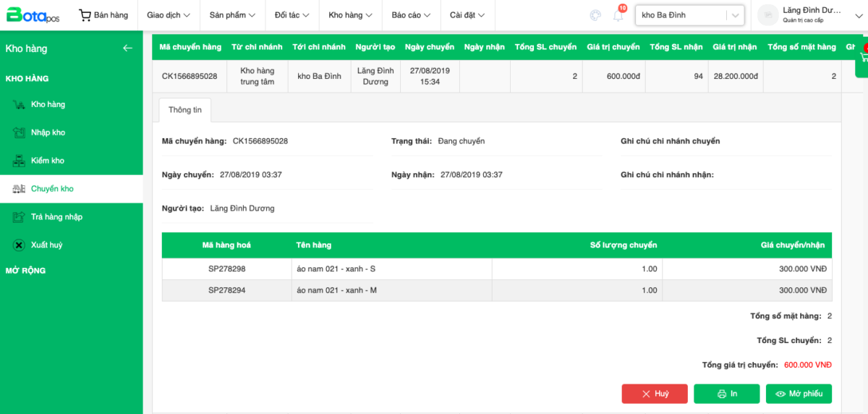The image size is (868, 414).
Task: Select transfer row CK1566895028
Action: pos(190,76)
